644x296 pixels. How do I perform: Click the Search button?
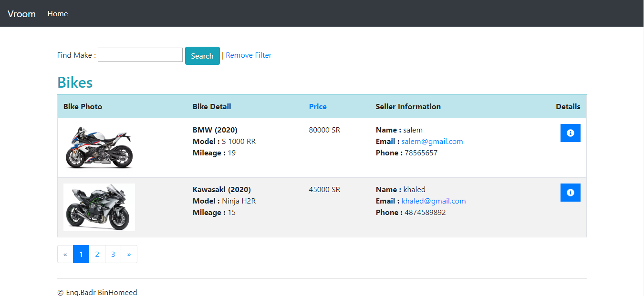tap(202, 55)
